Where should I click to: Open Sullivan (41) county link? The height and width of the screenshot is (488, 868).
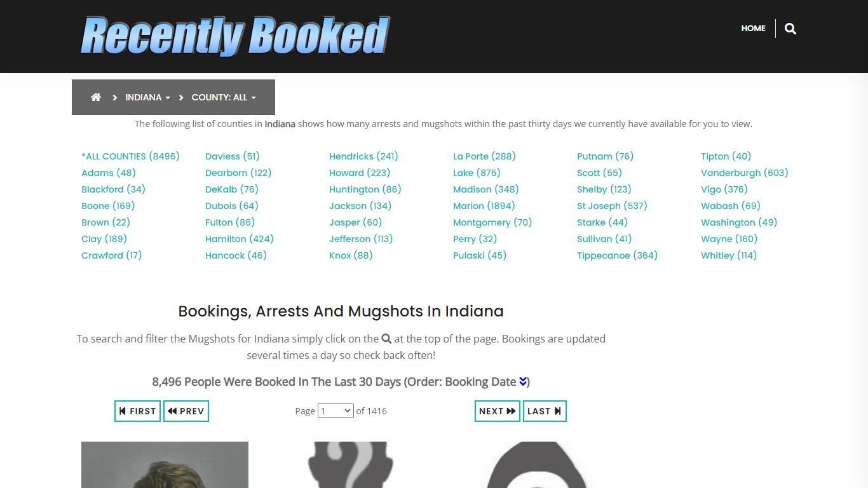coord(604,239)
